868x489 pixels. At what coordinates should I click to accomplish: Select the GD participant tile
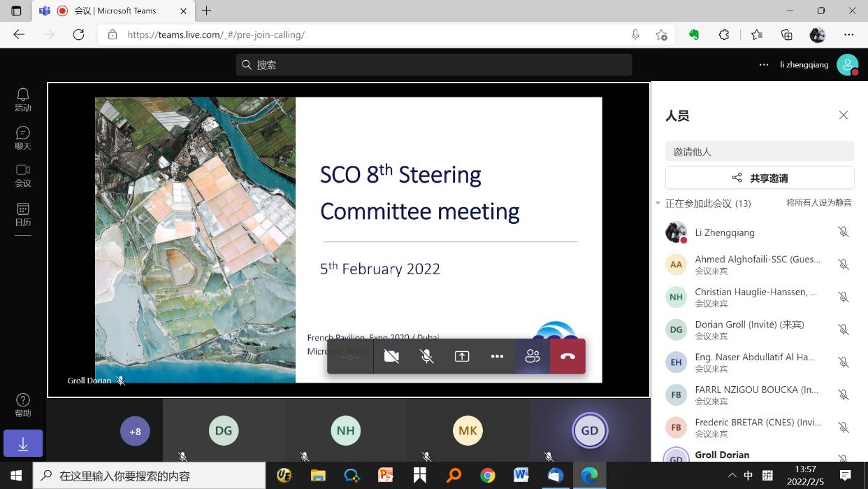coord(590,431)
